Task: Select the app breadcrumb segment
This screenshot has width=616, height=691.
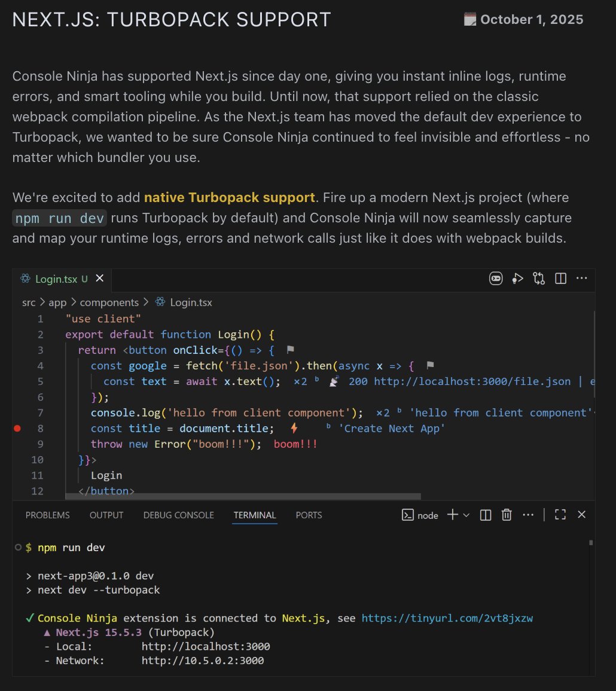Action: pyautogui.click(x=57, y=302)
